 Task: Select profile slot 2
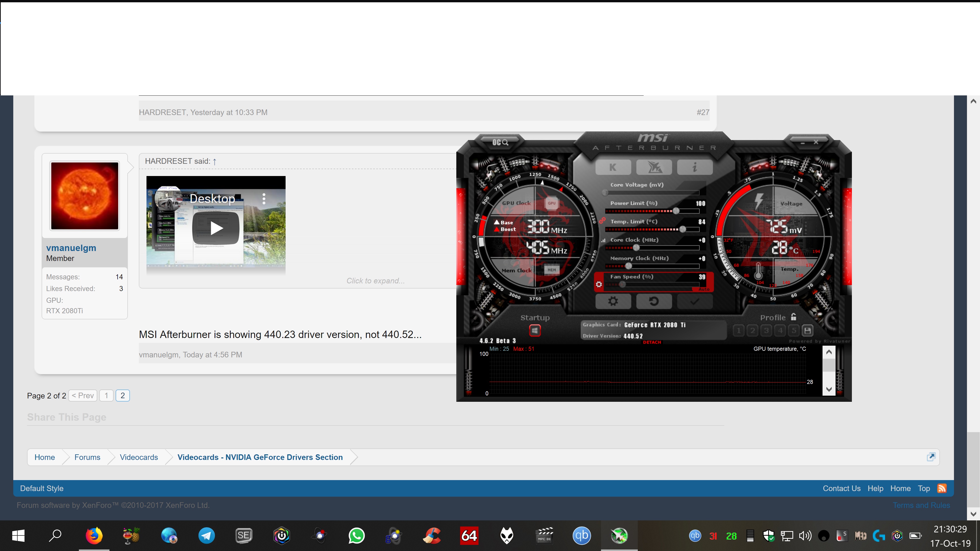click(x=753, y=330)
